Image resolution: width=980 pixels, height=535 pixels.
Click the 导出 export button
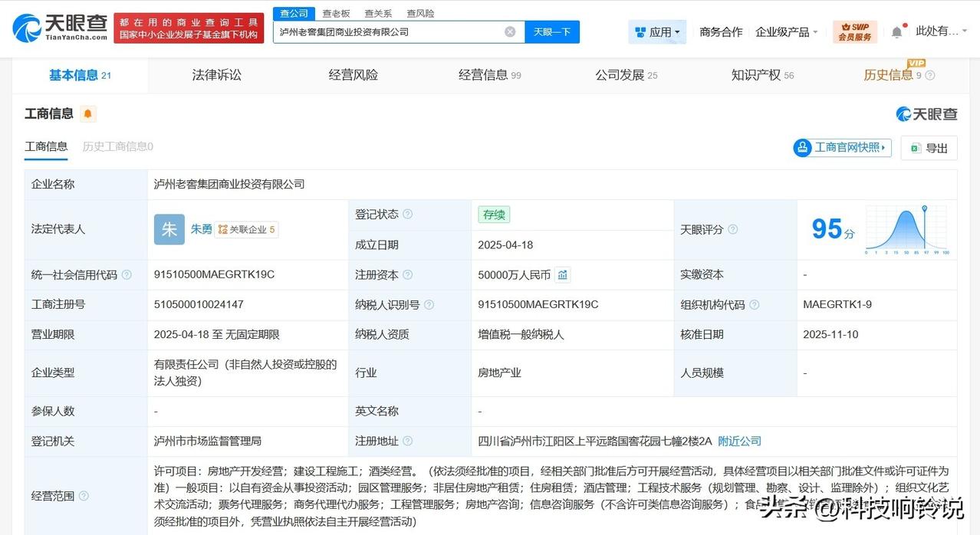pyautogui.click(x=929, y=148)
